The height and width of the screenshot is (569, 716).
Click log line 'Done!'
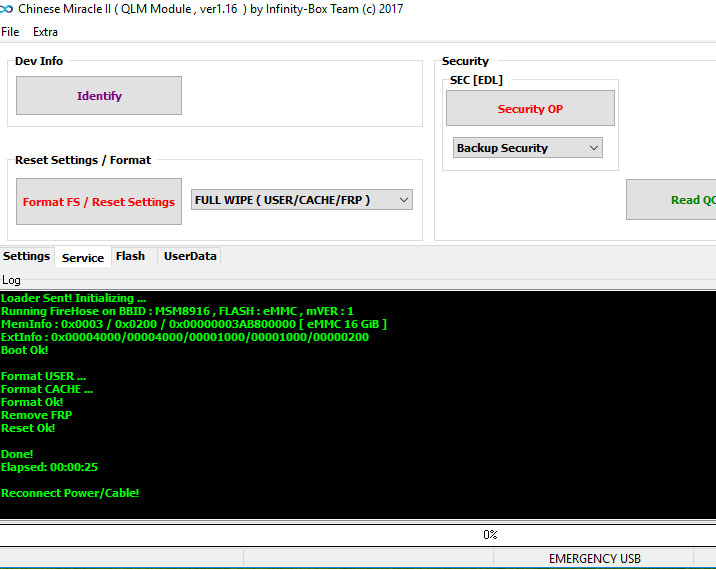tap(17, 454)
